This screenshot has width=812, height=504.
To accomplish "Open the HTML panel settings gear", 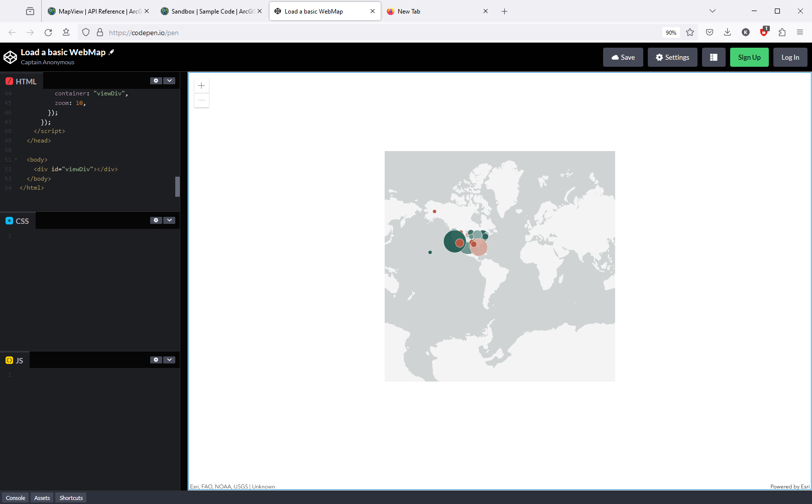I will [156, 80].
